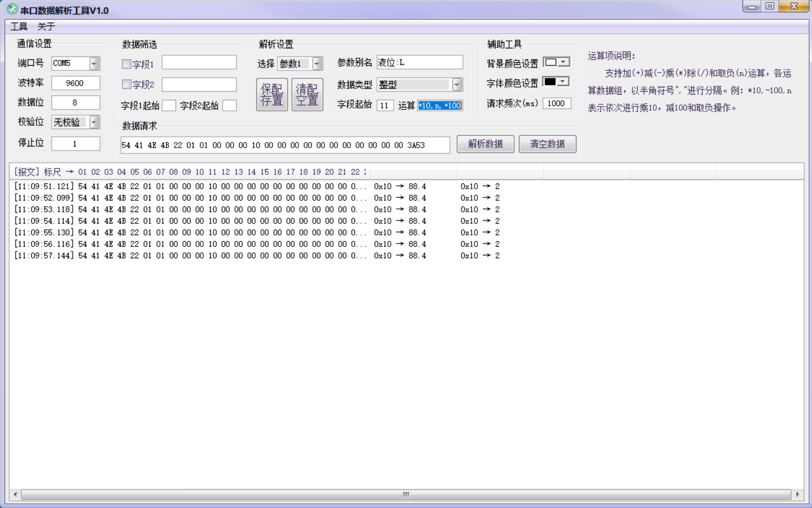812x508 pixels.
Task: Click the horizontal scrollbar right arrow
Action: pos(798,494)
